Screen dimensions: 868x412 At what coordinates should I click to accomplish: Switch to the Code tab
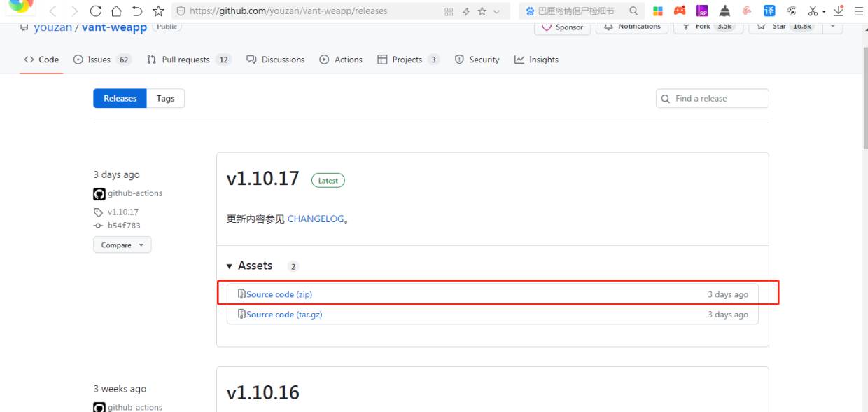point(41,60)
